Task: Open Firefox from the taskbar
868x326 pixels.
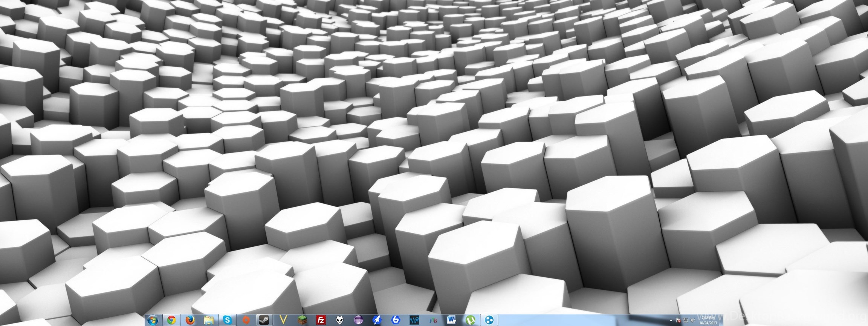Action: (x=190, y=320)
